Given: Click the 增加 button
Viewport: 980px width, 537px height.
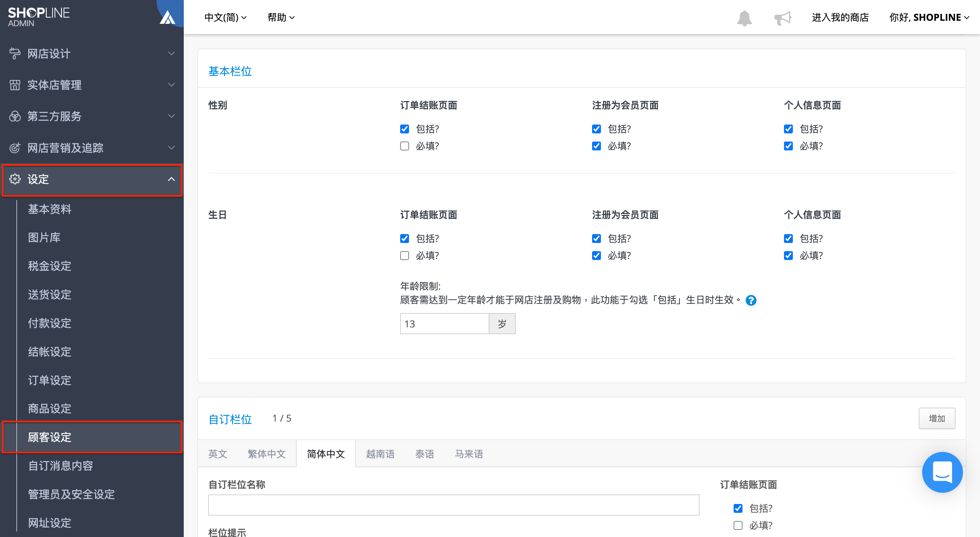Looking at the screenshot, I should pyautogui.click(x=937, y=418).
